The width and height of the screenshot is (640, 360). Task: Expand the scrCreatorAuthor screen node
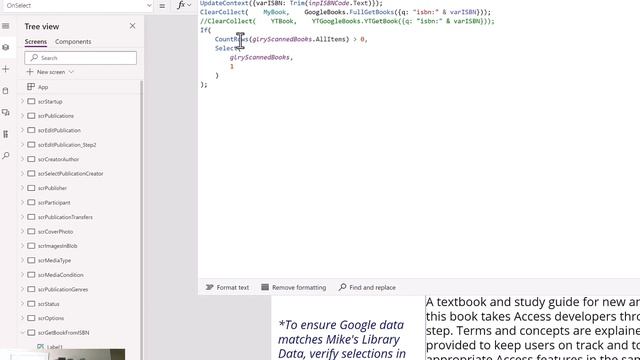[22, 159]
